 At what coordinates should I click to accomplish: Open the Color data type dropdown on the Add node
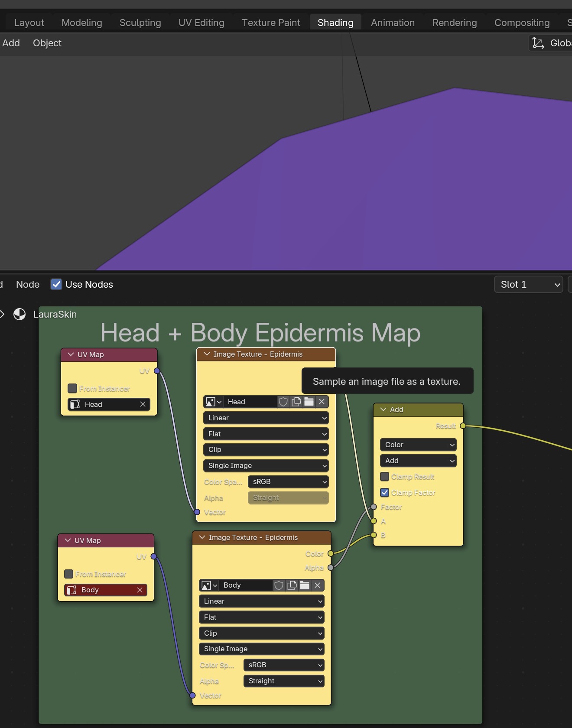[418, 445]
